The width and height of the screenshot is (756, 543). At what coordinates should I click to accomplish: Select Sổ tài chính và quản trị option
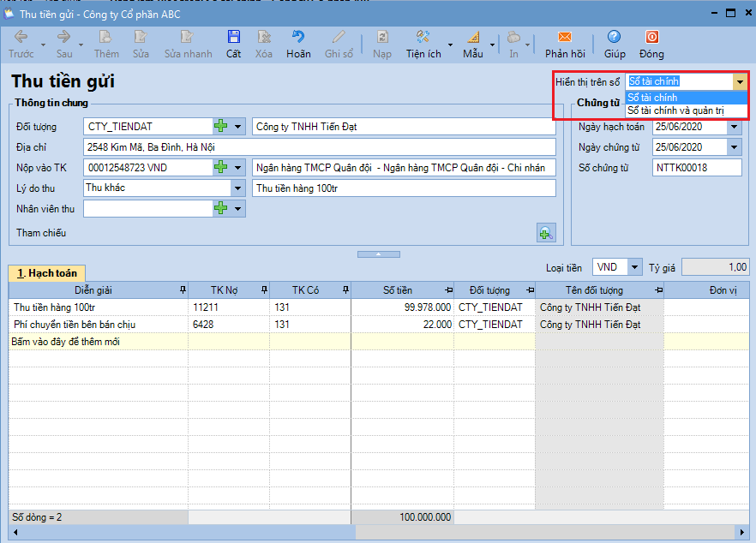click(x=686, y=110)
